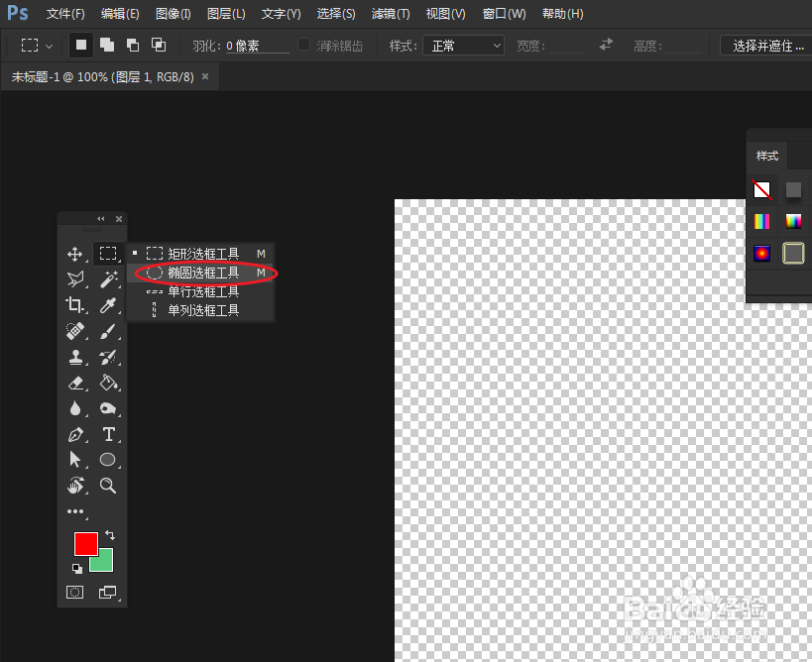The width and height of the screenshot is (812, 662).
Task: Select the Eyedropper tool
Action: point(108,305)
